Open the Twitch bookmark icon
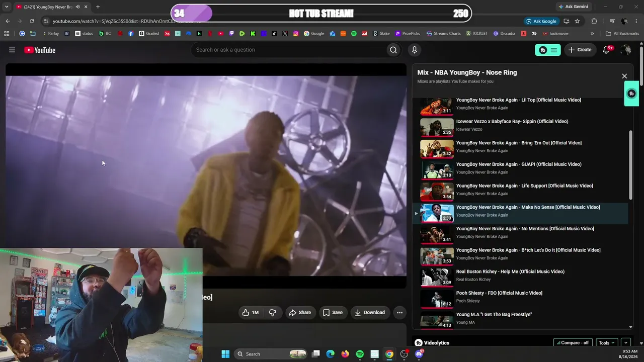Image resolution: width=644 pixels, height=362 pixels. pyautogui.click(x=231, y=34)
